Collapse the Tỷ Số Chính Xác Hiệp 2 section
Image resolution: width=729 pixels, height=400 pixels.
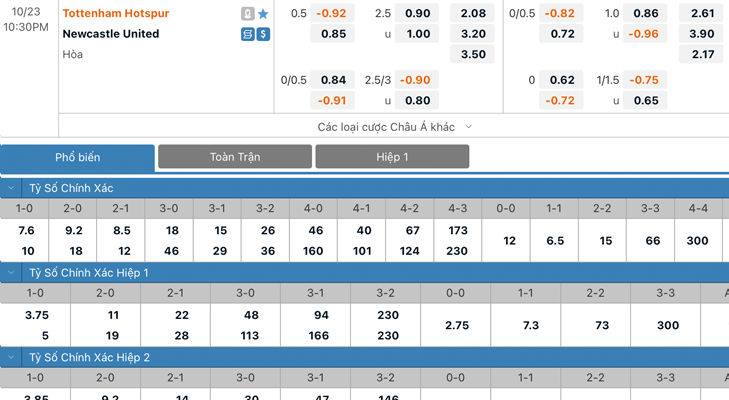11,357
